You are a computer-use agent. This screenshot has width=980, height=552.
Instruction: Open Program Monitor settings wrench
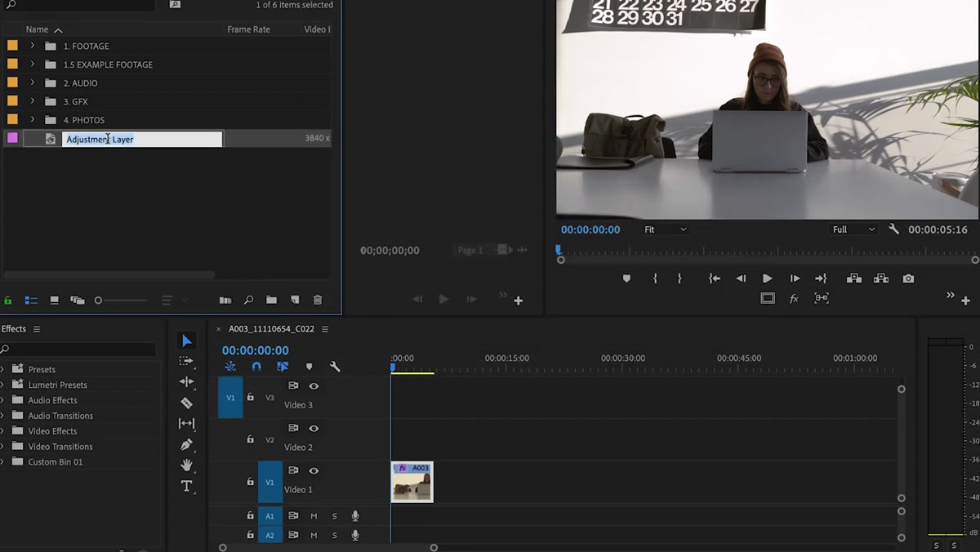pos(893,229)
